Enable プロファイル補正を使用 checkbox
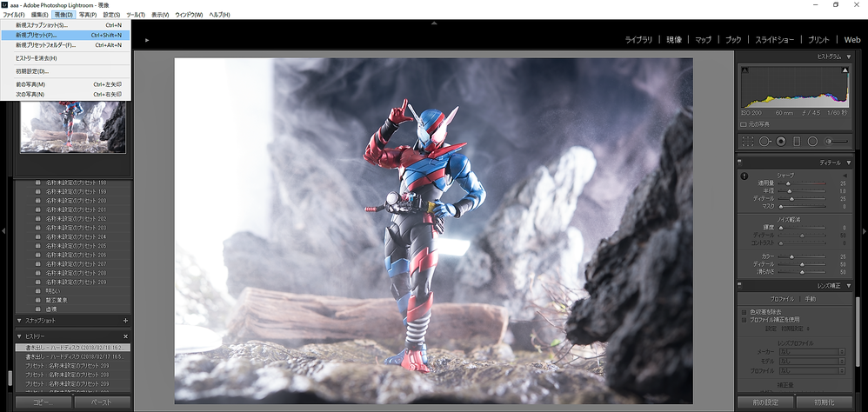The image size is (868, 412). click(744, 320)
